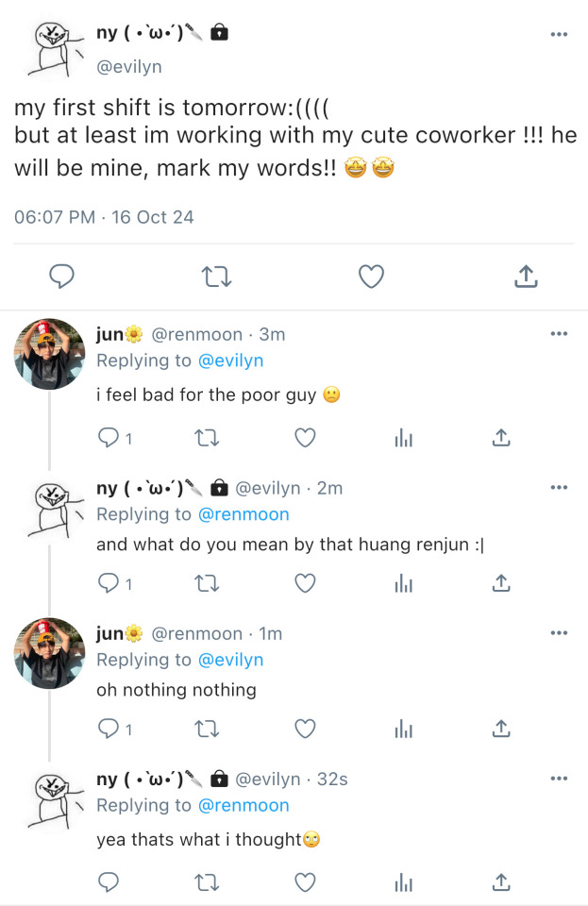Screen dimensions: 588x906
Task: Retweet the main tweet by @evilyn
Action: pos(217,276)
